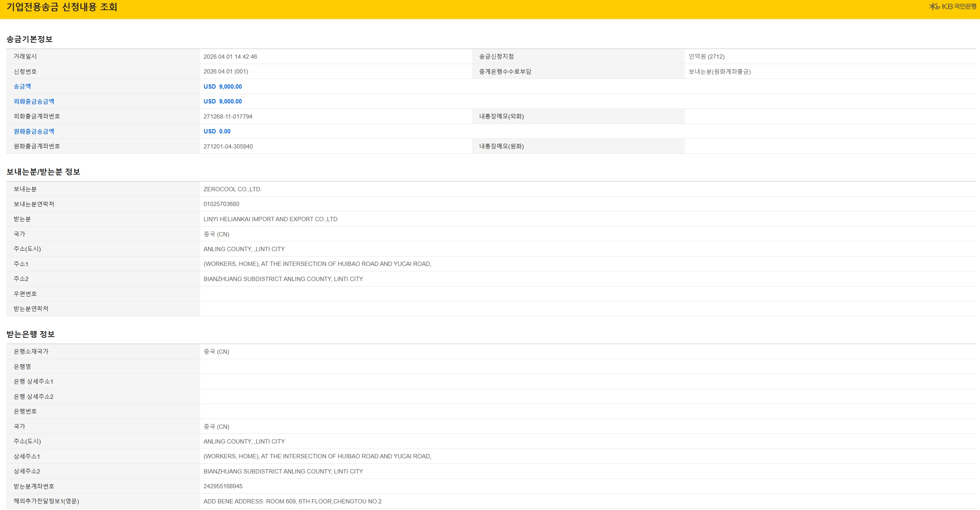Image resolution: width=980 pixels, height=510 pixels.
Task: Select the 원화출금계좌번호 271201-04-305940 value
Action: tap(228, 147)
